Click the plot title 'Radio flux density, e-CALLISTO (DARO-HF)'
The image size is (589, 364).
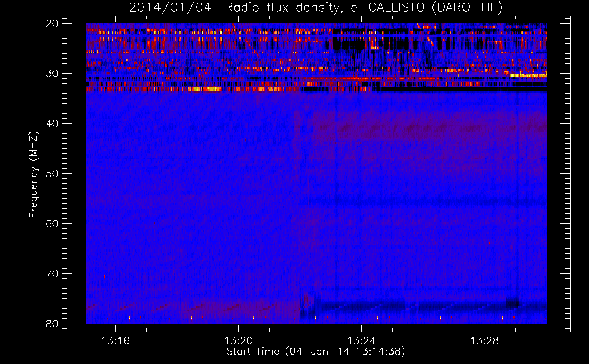(x=363, y=8)
